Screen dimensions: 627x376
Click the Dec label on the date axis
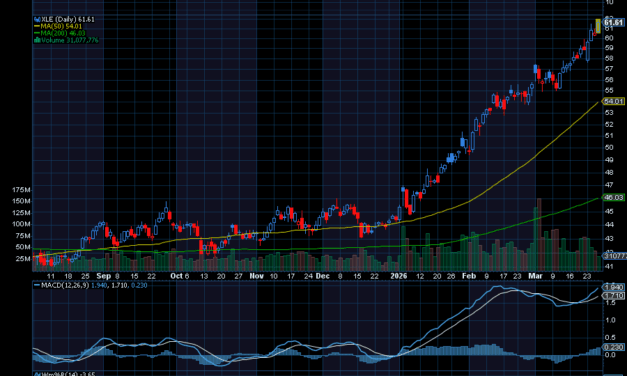click(323, 276)
